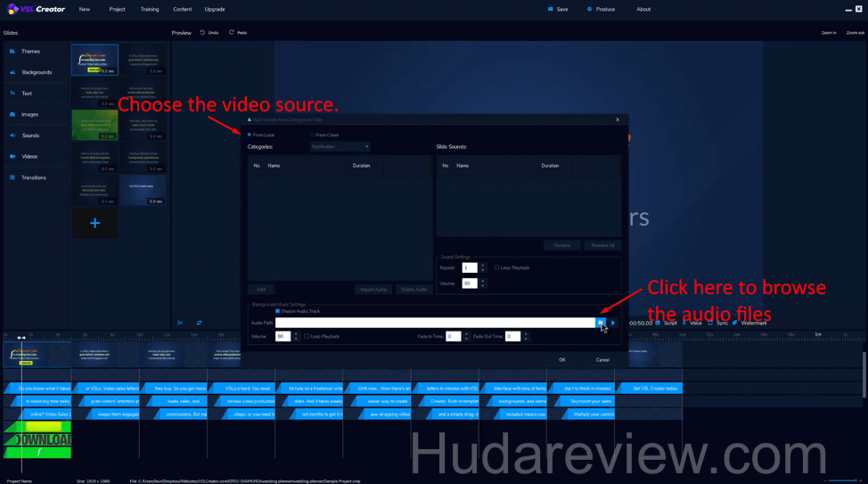Select the Text tool icon in sidebar

click(x=12, y=93)
